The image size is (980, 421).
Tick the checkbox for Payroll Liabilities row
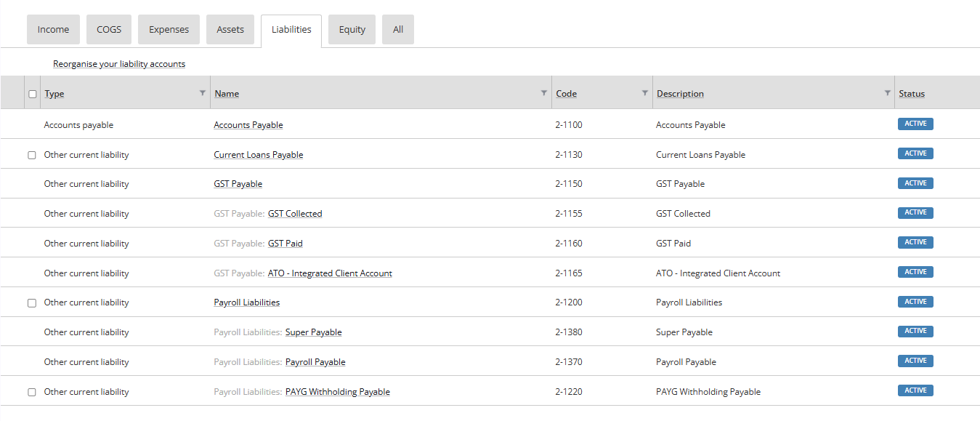point(32,303)
